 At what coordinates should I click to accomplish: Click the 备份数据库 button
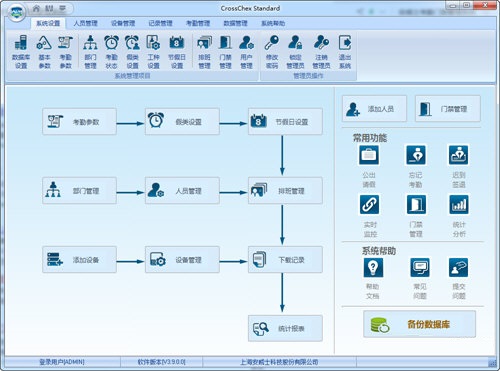point(419,324)
